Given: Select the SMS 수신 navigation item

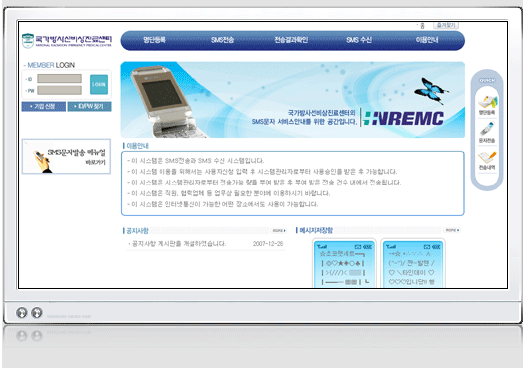Looking at the screenshot, I should pos(359,40).
